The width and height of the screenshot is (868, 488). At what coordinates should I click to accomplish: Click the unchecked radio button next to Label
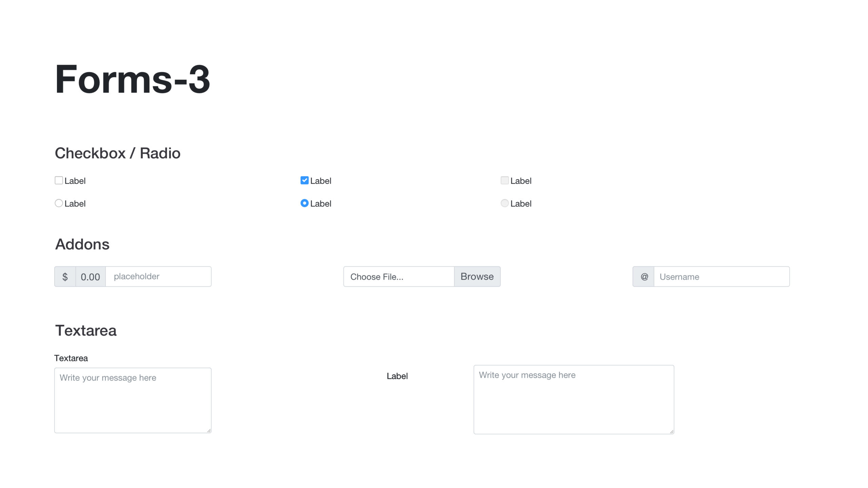click(x=58, y=203)
